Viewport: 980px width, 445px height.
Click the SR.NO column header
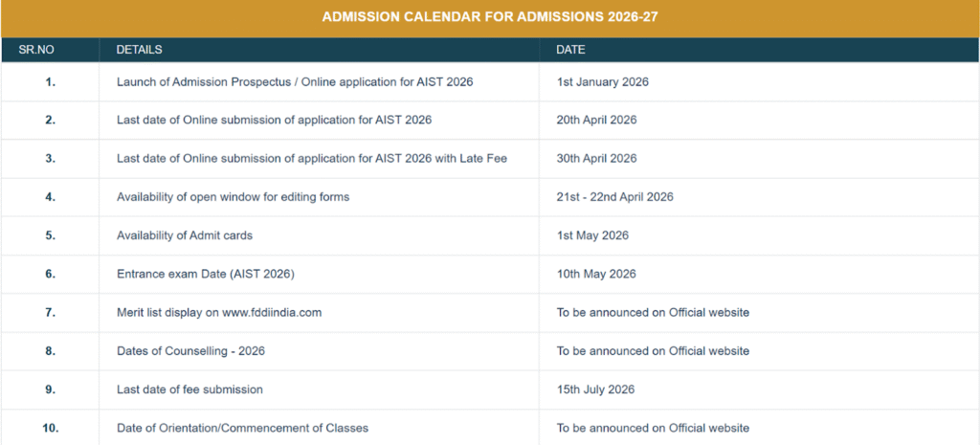coord(35,49)
